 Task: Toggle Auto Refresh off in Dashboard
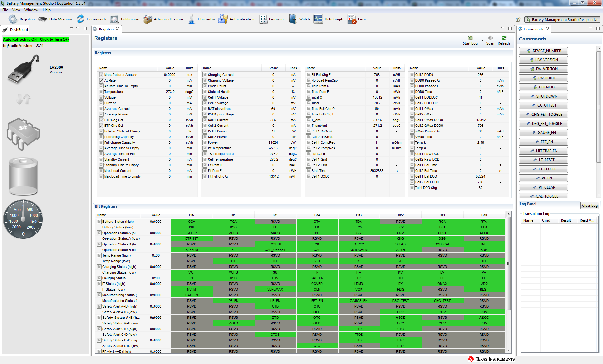(36, 40)
